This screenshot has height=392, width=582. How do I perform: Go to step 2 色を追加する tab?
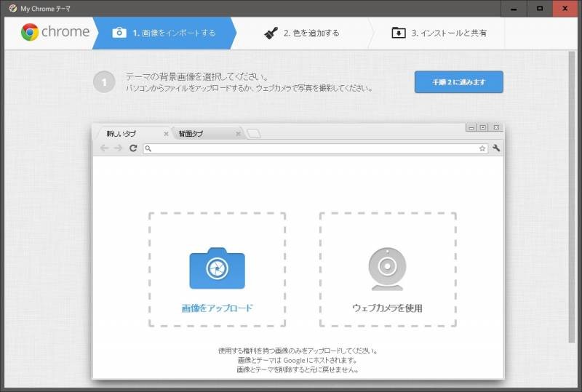[x=302, y=33]
